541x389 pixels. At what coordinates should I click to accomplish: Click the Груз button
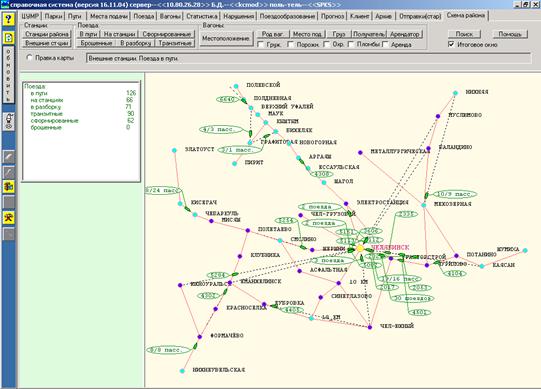[x=339, y=34]
